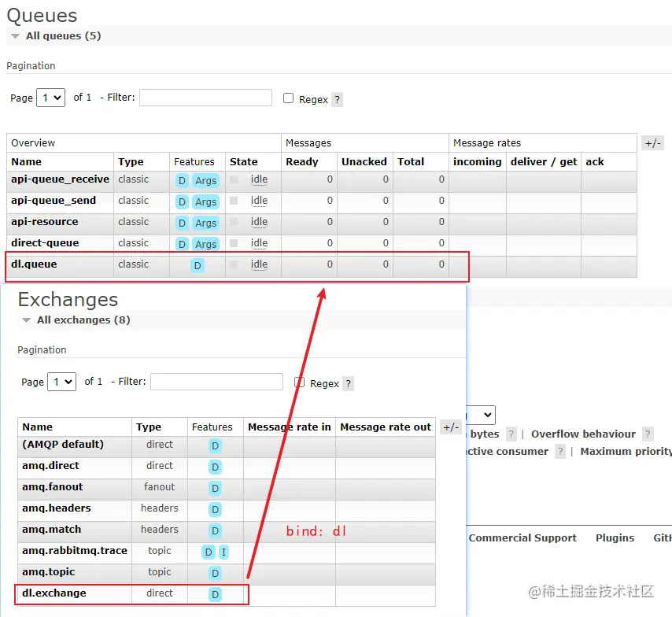Sort queues by the Name column header
The width and height of the screenshot is (672, 617).
pyautogui.click(x=27, y=161)
